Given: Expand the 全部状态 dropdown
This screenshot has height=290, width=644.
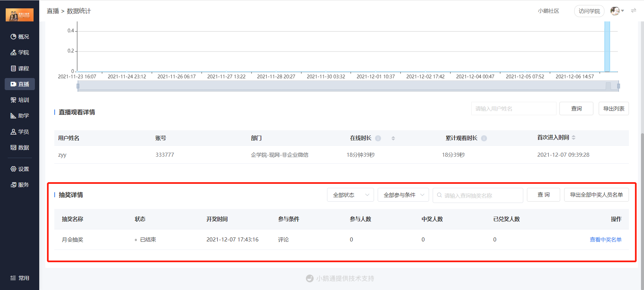Looking at the screenshot, I should [x=350, y=195].
